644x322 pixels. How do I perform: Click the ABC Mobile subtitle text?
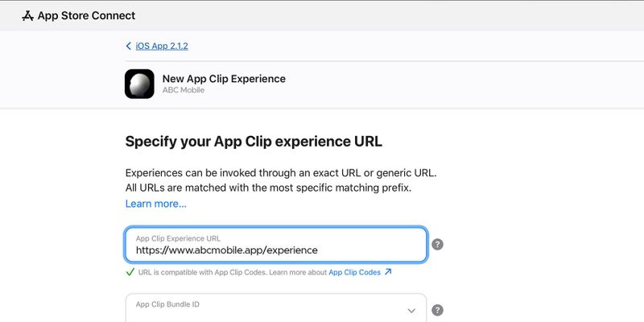pos(184,90)
